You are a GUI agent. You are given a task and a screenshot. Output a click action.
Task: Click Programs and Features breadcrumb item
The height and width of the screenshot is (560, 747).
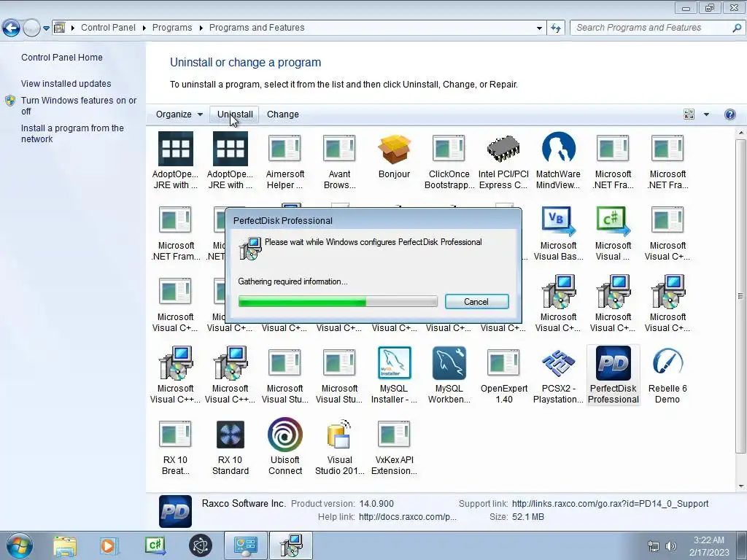(257, 28)
